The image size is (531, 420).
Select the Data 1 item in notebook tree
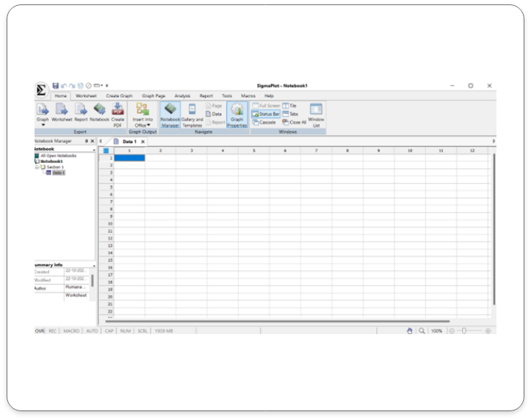(x=57, y=173)
